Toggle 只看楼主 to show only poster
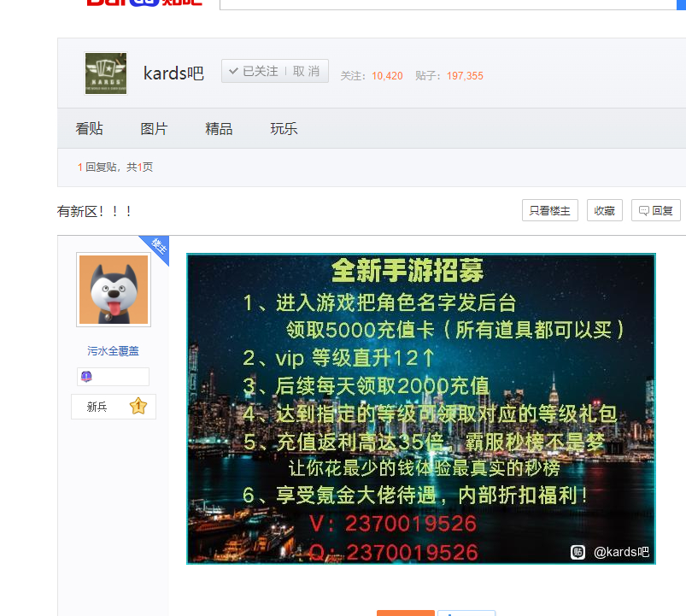 point(550,210)
